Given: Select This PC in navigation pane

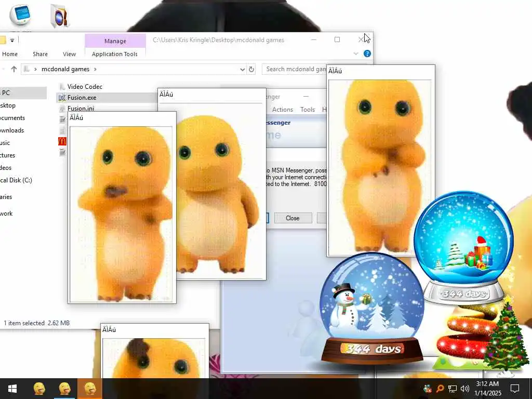Looking at the screenshot, I should coord(23,92).
